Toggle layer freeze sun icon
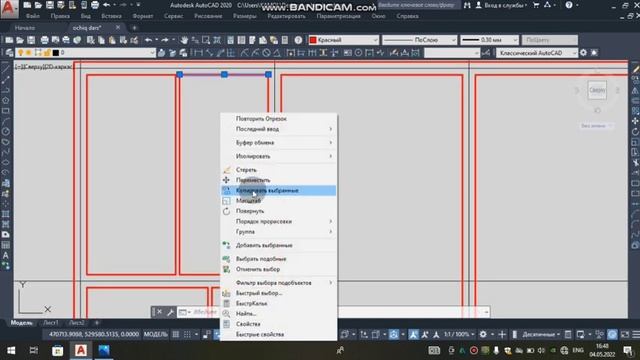Screen dimensions: 640x360 pos(29,53)
